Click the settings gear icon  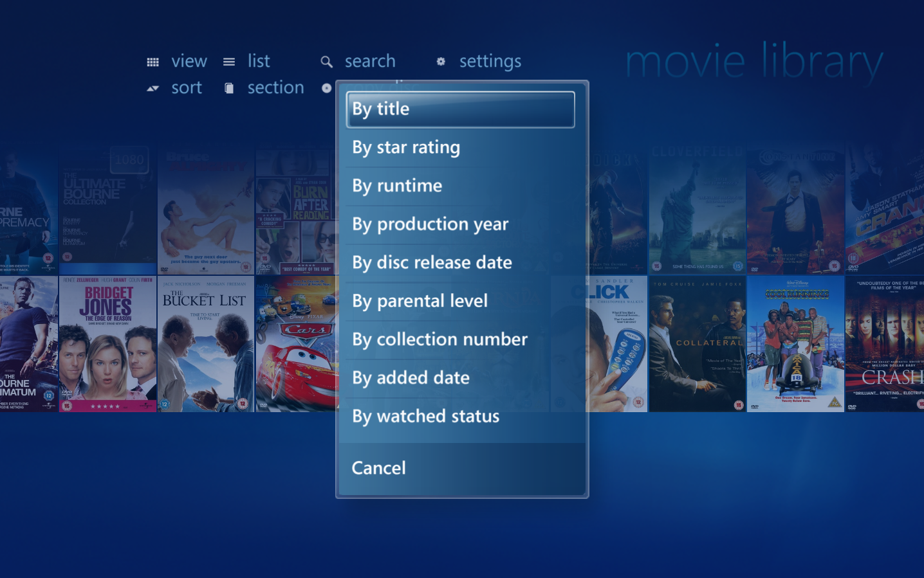[x=441, y=61]
